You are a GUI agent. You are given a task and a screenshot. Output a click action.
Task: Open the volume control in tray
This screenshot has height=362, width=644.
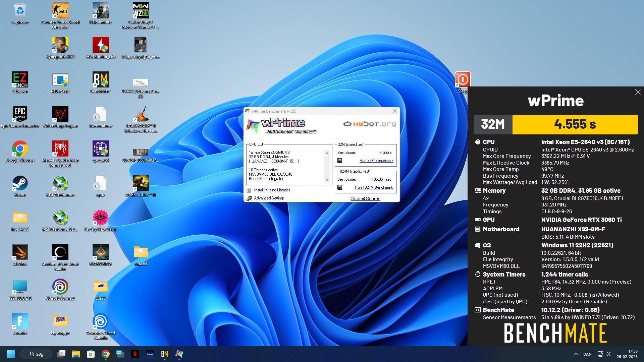608,354
